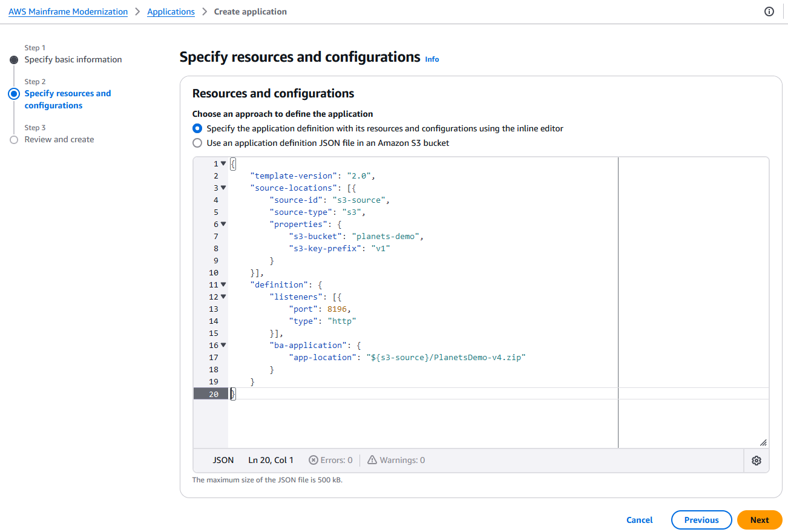
Task: Collapse the ba-application object on line 16
Action: click(223, 345)
